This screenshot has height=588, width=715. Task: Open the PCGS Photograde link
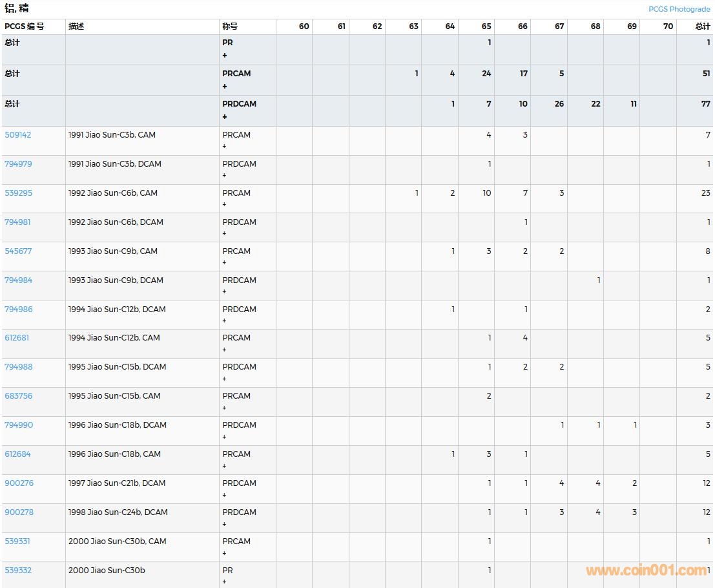679,9
